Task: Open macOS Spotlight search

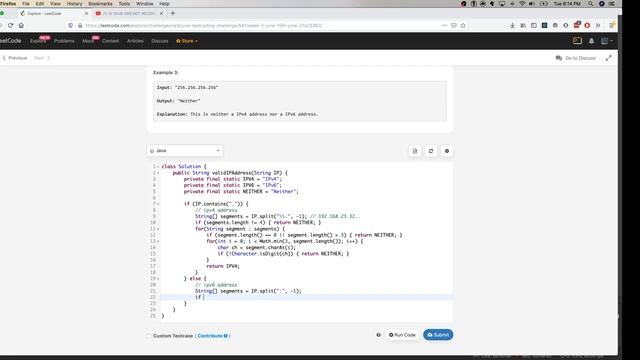Action: (x=591, y=4)
